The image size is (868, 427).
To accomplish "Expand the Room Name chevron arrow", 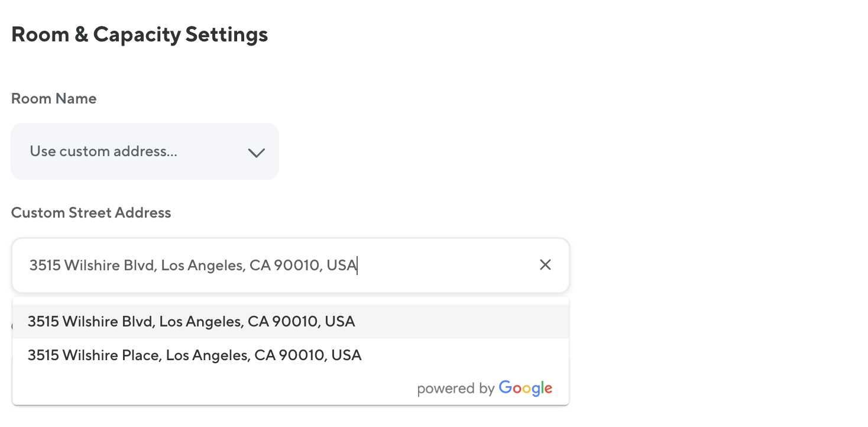I will click(x=256, y=153).
